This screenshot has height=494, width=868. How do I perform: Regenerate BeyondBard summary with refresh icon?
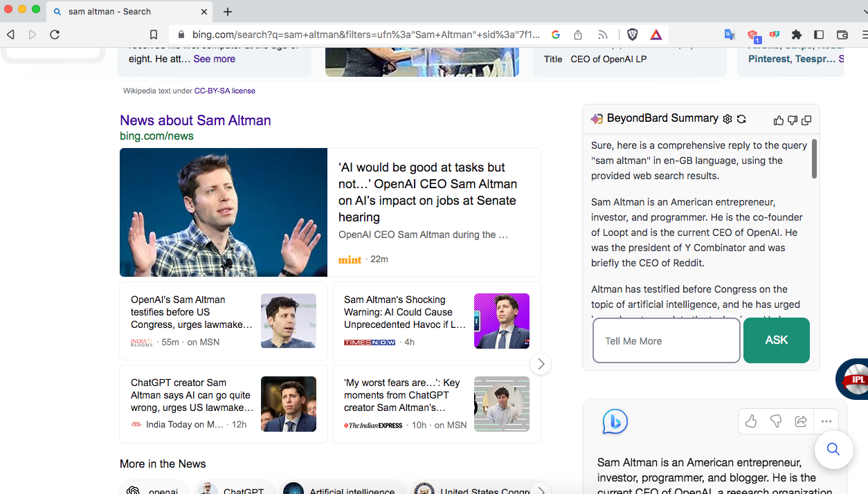pos(741,119)
